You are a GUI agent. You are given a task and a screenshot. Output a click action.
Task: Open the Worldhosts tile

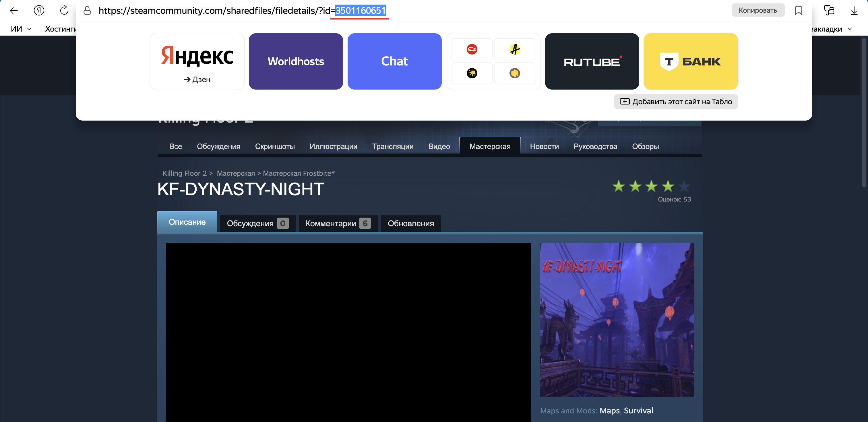point(296,61)
